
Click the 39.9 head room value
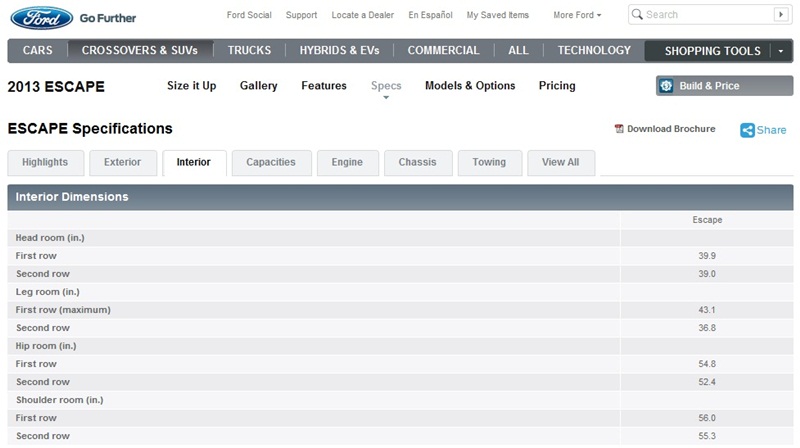(707, 256)
